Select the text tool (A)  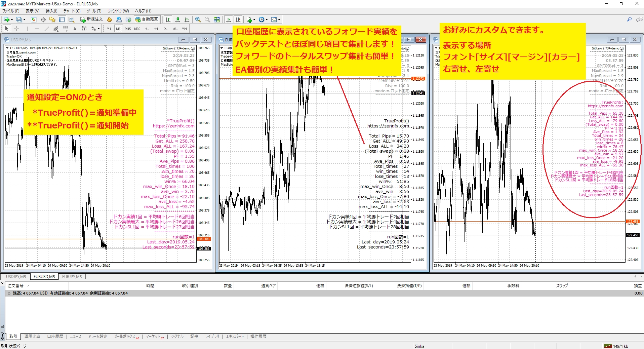pos(75,29)
